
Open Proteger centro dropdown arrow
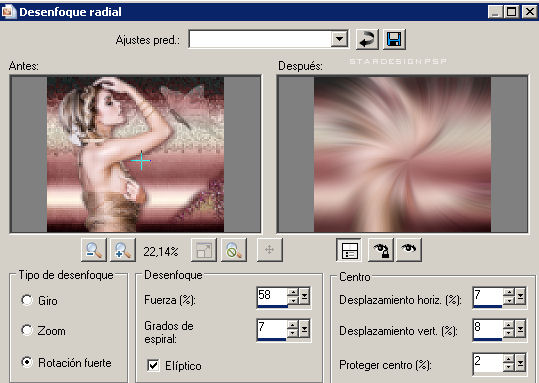click(520, 363)
